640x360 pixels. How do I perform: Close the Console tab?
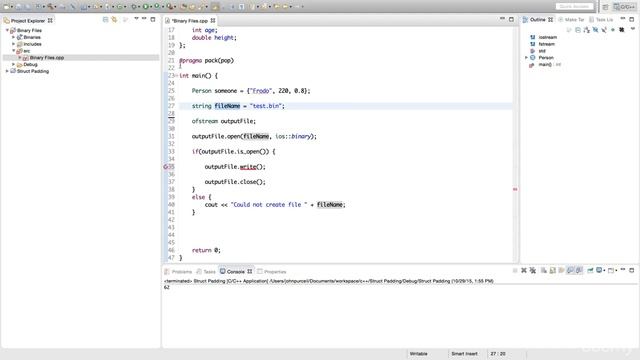point(249,271)
